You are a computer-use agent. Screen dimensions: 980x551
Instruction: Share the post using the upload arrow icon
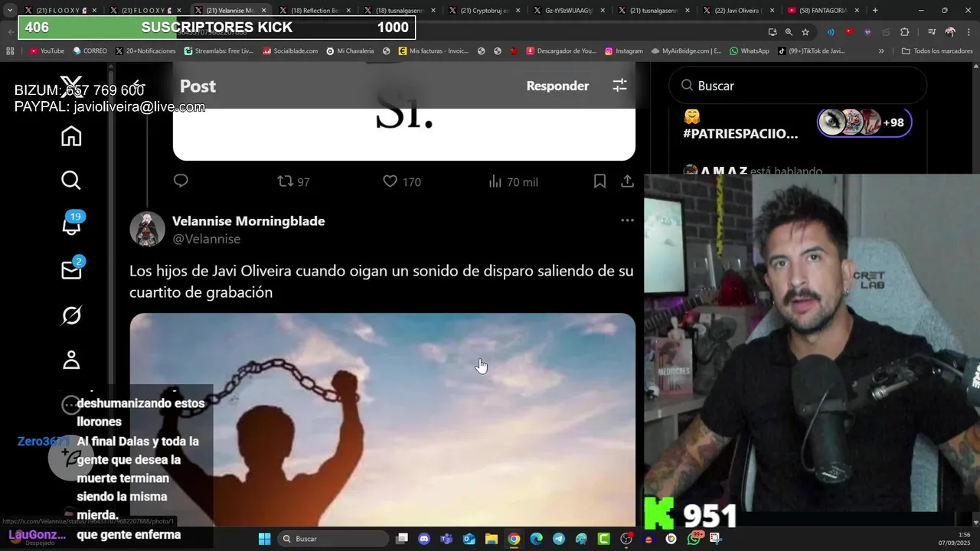627,181
